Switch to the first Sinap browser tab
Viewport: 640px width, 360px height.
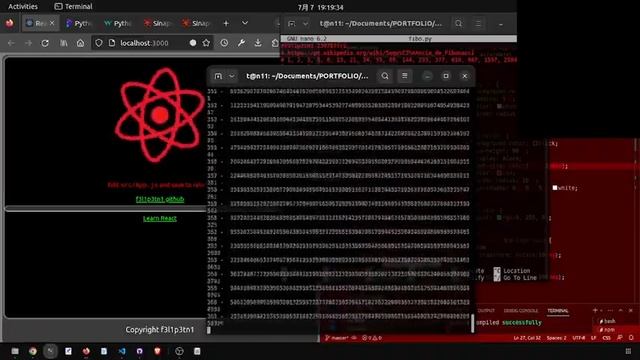(x=157, y=24)
